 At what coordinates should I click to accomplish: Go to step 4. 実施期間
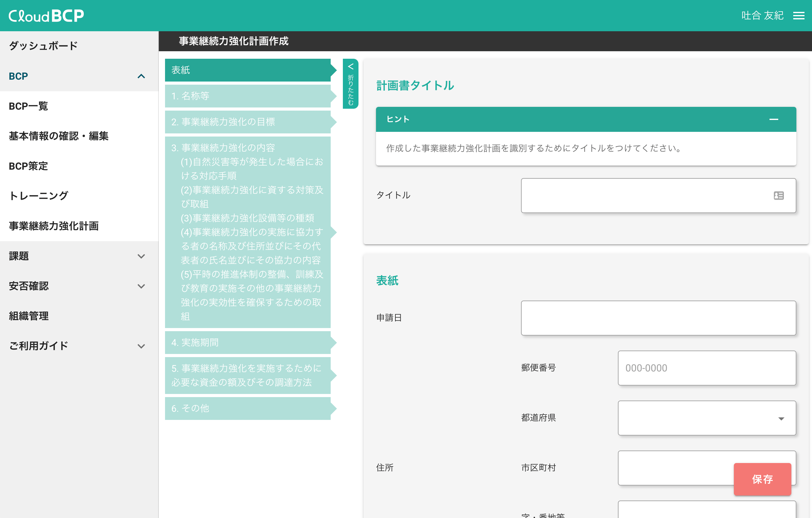pyautogui.click(x=248, y=342)
